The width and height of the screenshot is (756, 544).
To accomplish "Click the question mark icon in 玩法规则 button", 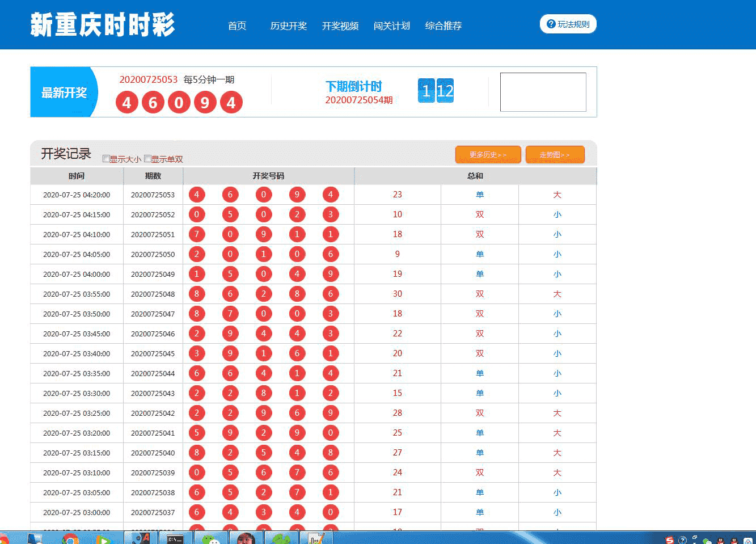I will [550, 24].
